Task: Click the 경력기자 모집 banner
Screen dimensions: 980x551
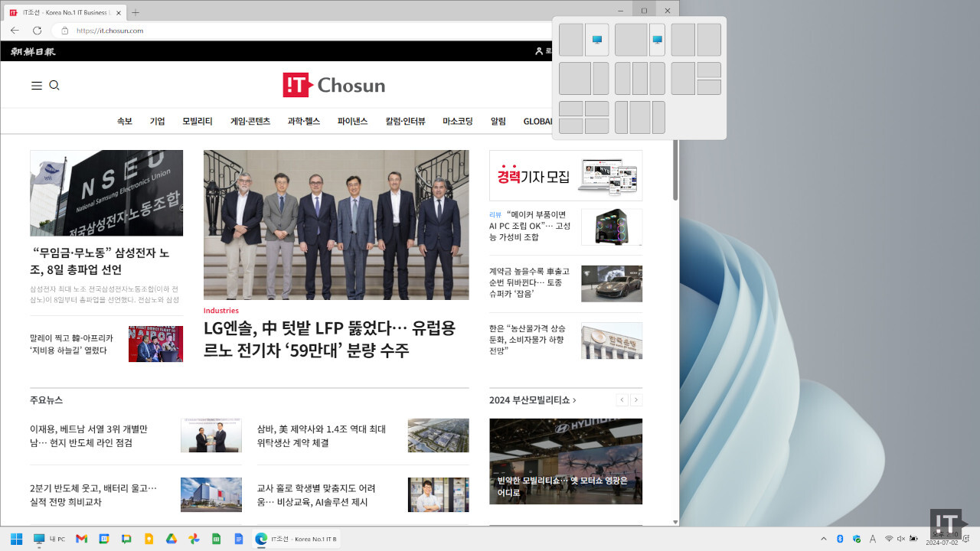Action: pos(566,175)
